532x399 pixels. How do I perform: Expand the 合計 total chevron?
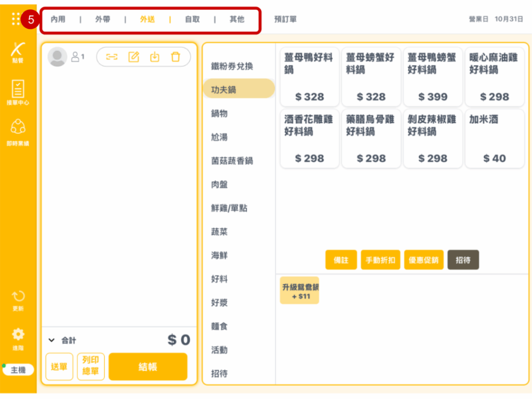[51, 340]
